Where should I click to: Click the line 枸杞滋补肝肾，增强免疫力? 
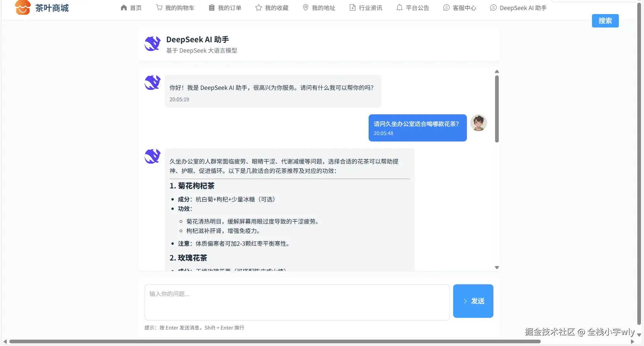(224, 231)
